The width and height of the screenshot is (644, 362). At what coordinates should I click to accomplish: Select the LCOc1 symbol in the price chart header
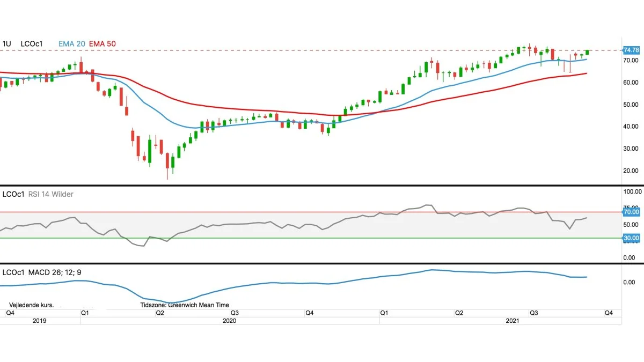pyautogui.click(x=32, y=43)
